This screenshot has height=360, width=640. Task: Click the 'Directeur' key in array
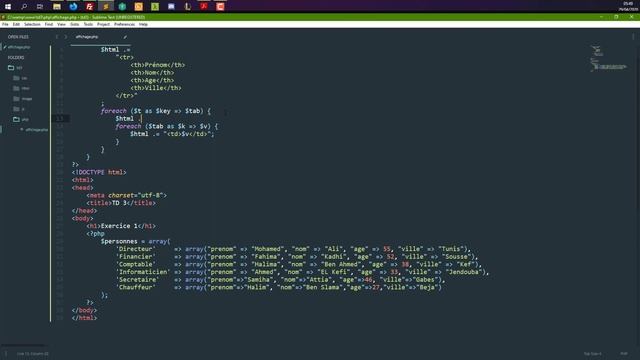pyautogui.click(x=135, y=249)
